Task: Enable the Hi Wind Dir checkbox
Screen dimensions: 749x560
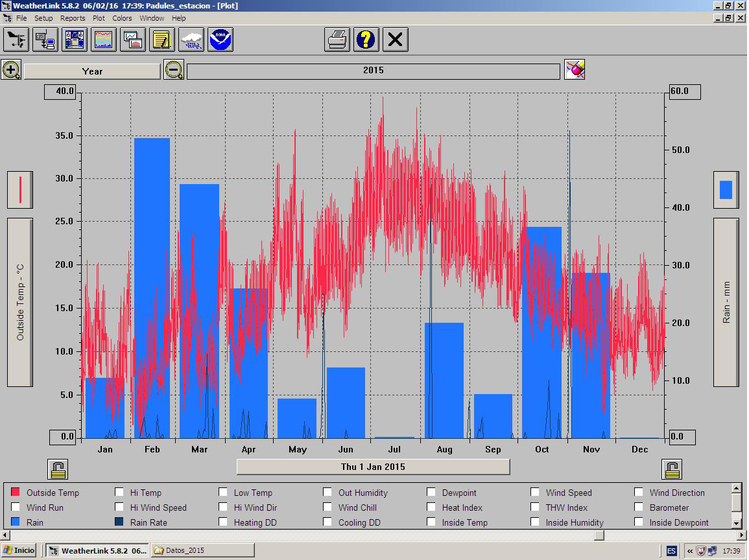Action: tap(223, 507)
